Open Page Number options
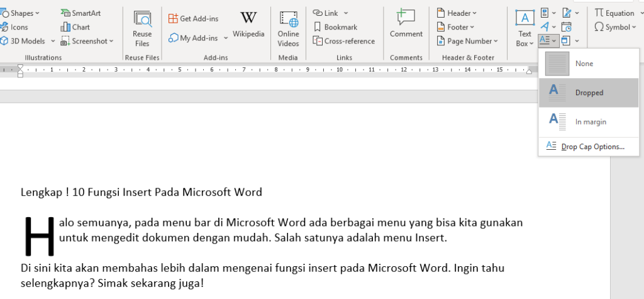The width and height of the screenshot is (644, 299). coord(467,41)
